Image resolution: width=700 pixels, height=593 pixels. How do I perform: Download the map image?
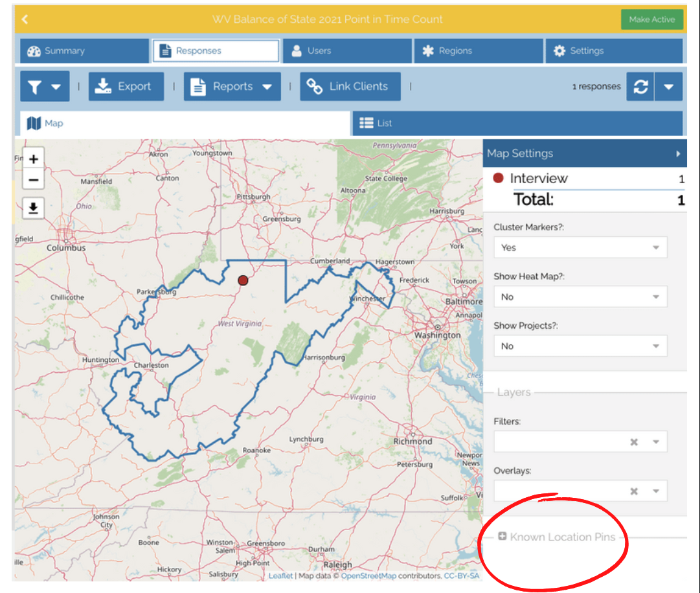click(34, 208)
